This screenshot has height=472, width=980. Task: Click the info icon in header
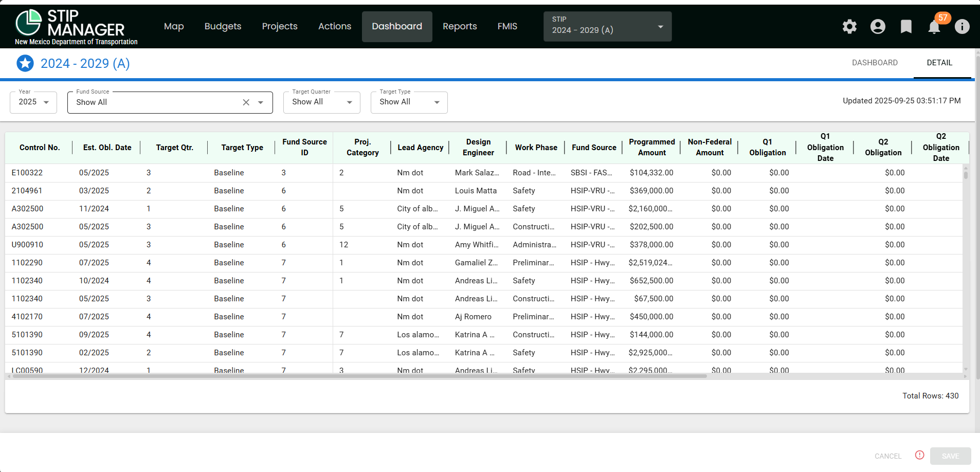pos(962,26)
